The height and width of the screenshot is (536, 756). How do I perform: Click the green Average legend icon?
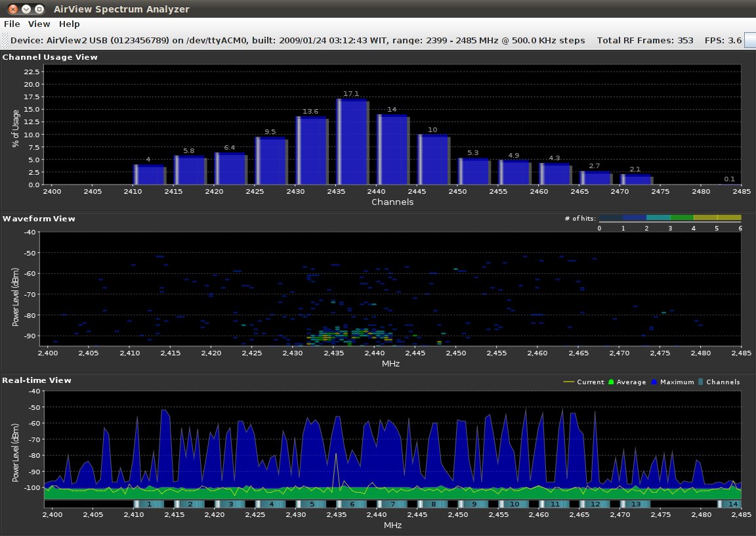(612, 382)
